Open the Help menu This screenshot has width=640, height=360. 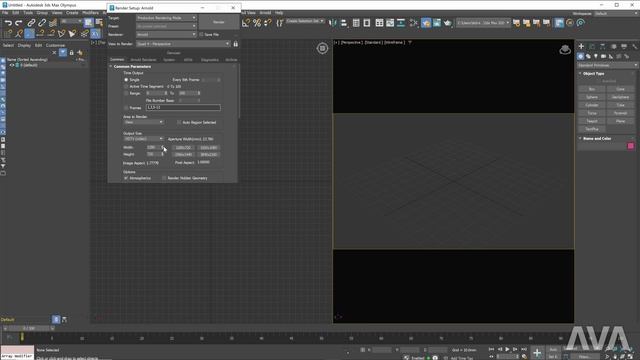[279, 13]
